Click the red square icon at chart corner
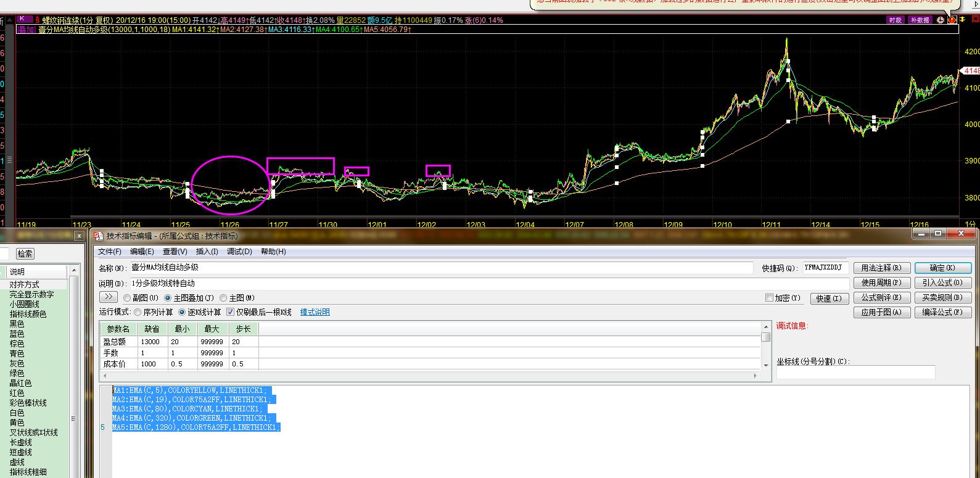980x478 pixels. point(975,20)
